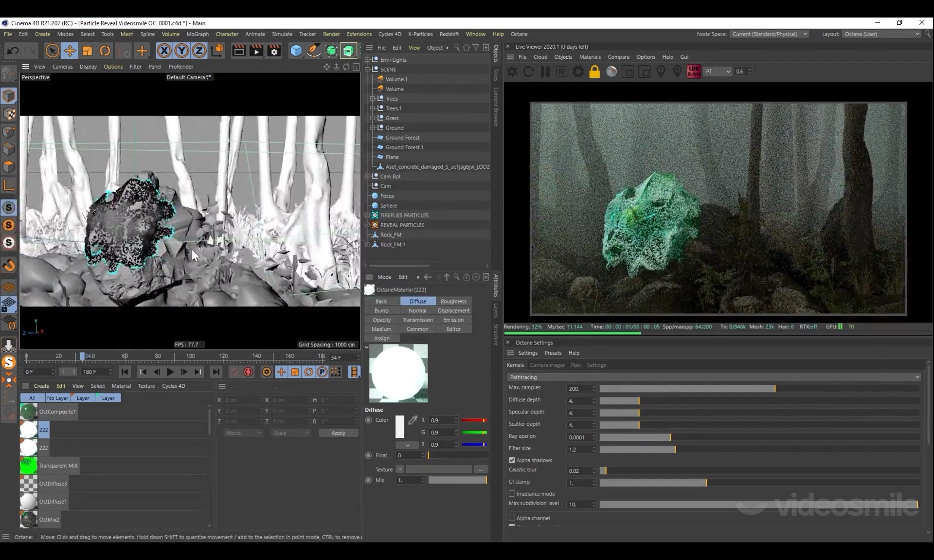Toggle the X-axis lock icon

click(x=164, y=51)
